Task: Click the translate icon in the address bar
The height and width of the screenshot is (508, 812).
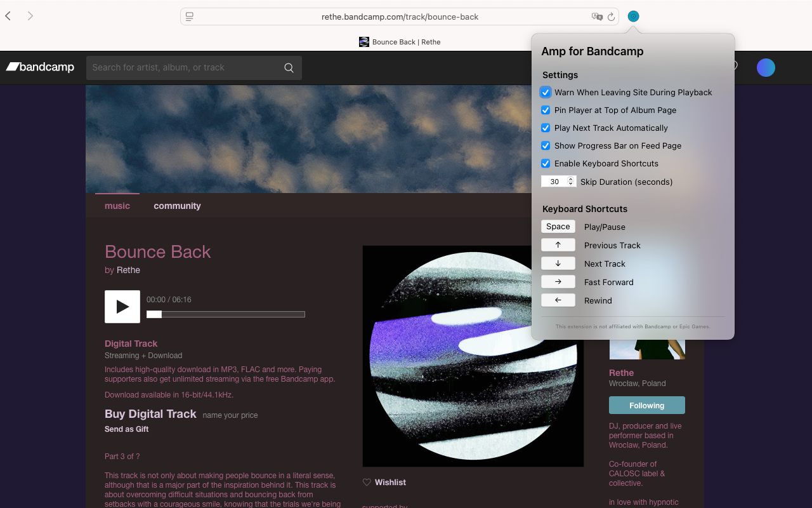Action: [596, 17]
